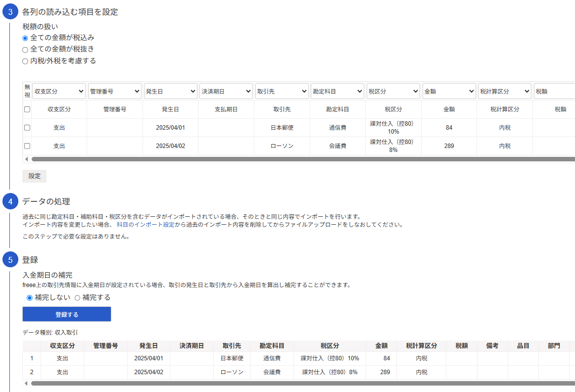Click ローソン in the preview table
Image resolution: width=575 pixels, height=392 pixels.
click(x=232, y=372)
